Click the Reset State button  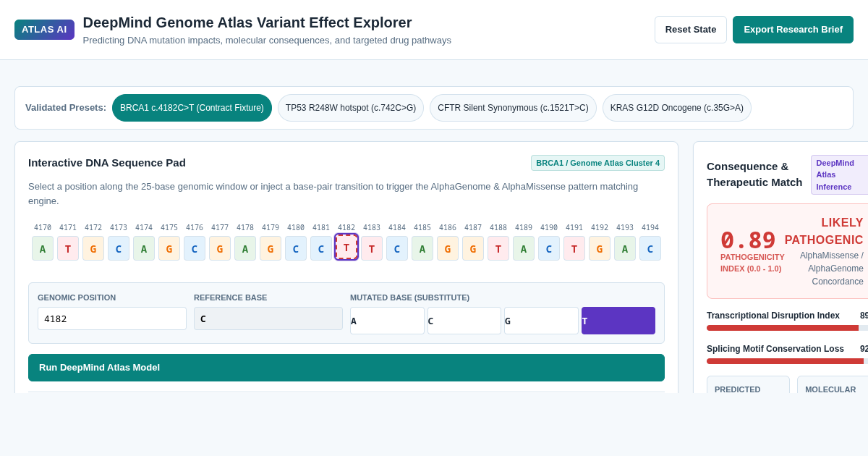point(691,30)
